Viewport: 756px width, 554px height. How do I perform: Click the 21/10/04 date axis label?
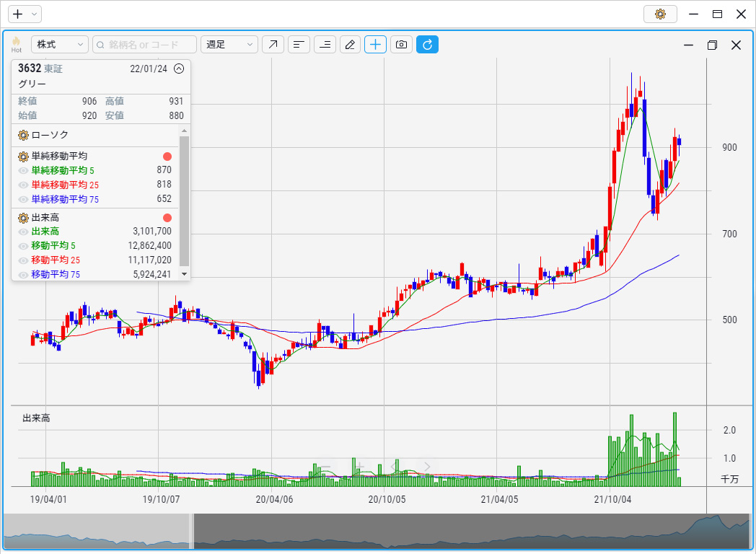click(x=612, y=499)
